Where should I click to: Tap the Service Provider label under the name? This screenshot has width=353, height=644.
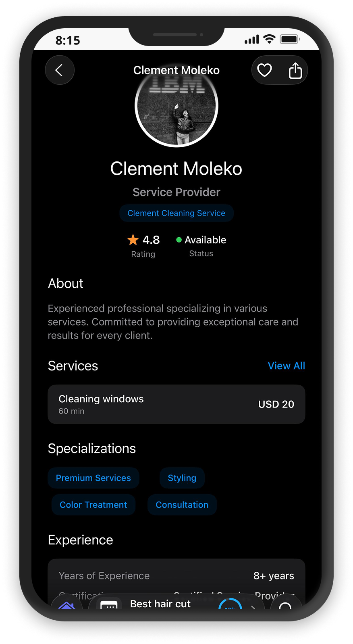[176, 192]
